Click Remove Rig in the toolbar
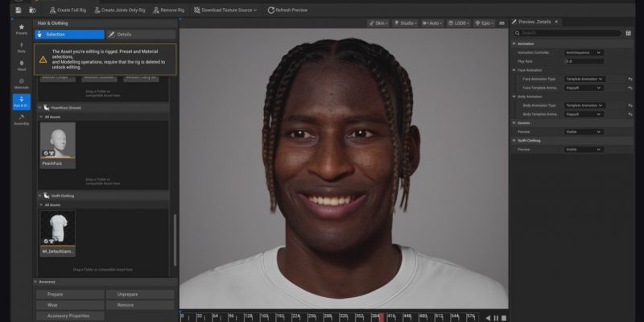The width and height of the screenshot is (644, 322). [168, 10]
